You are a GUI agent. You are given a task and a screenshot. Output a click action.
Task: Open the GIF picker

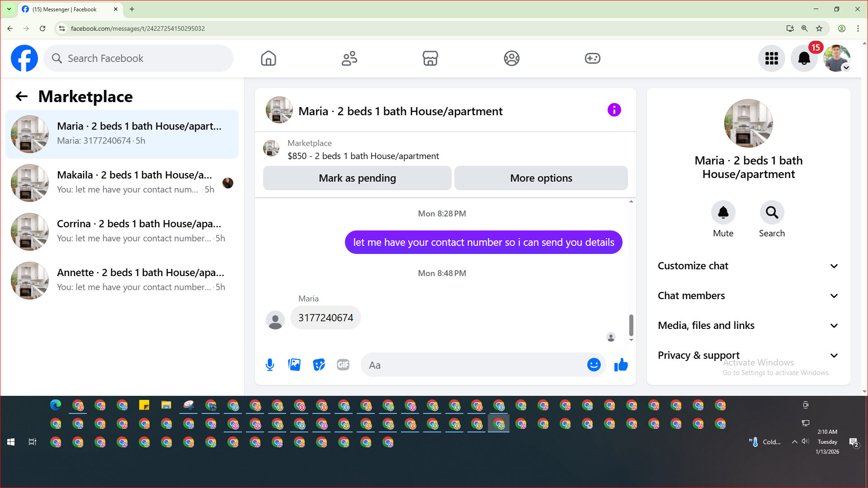pyautogui.click(x=343, y=365)
